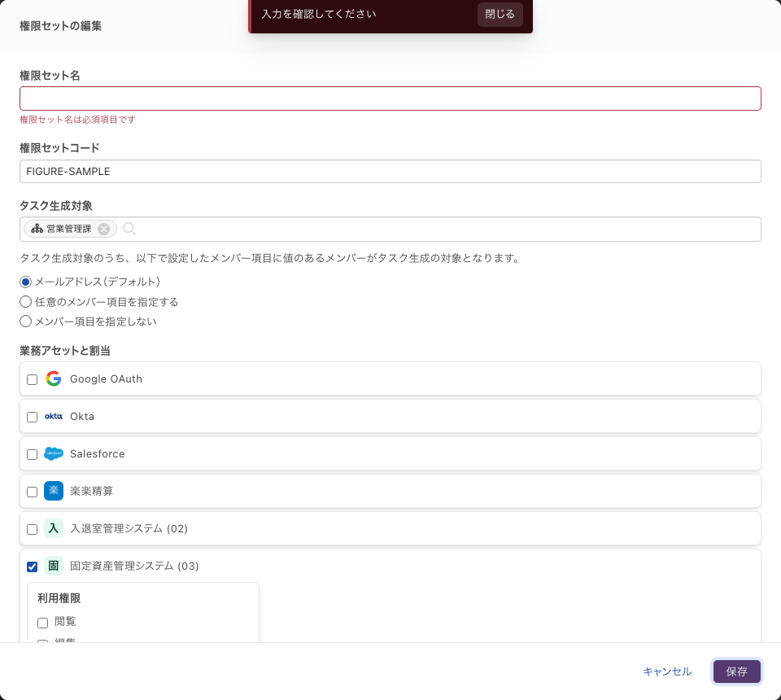Check the 入退室管理システム (02) checkbox
Image resolution: width=781 pixels, height=700 pixels.
[32, 529]
